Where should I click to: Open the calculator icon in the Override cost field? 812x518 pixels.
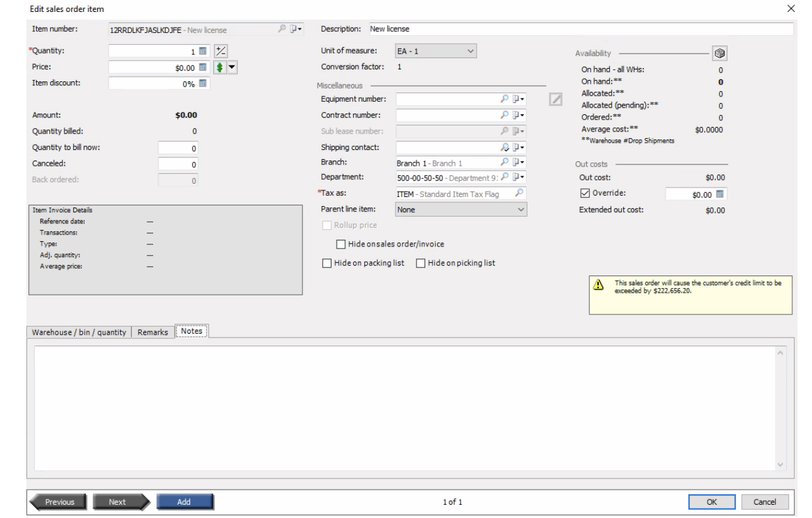719,194
